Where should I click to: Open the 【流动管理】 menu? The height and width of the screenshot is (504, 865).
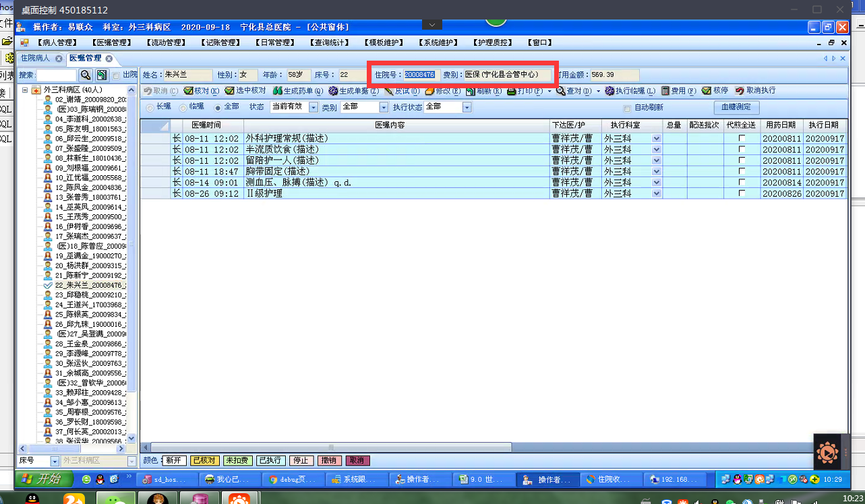(x=166, y=42)
